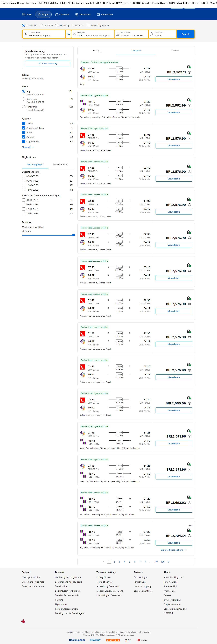
Task: Switch to the Fastest tab
Action: click(x=175, y=51)
